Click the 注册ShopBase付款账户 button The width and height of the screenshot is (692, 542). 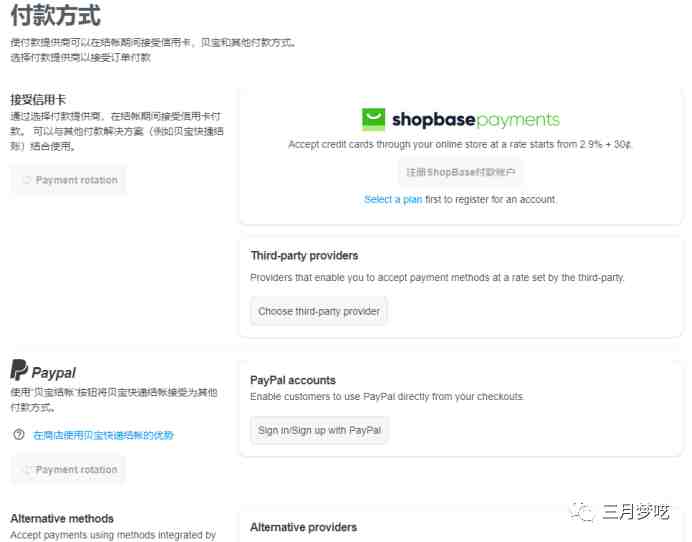461,172
